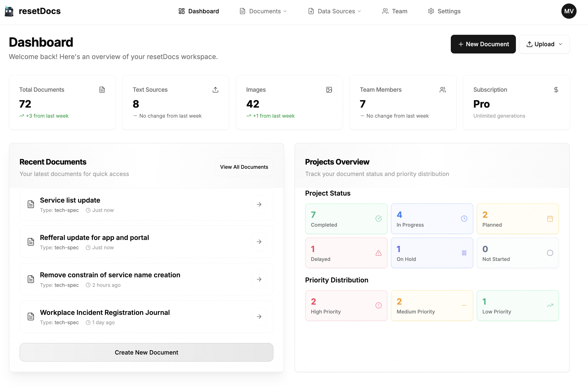This screenshot has height=387, width=588.
Task: Click the Images card picture icon
Action: [329, 90]
